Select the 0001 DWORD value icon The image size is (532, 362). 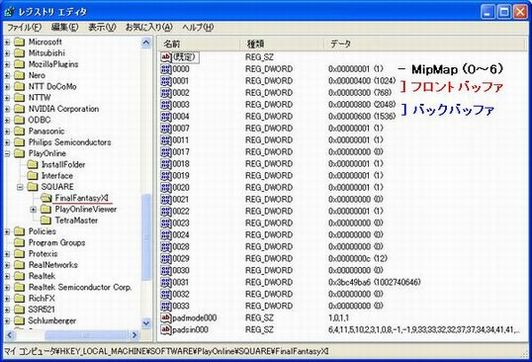(x=166, y=81)
